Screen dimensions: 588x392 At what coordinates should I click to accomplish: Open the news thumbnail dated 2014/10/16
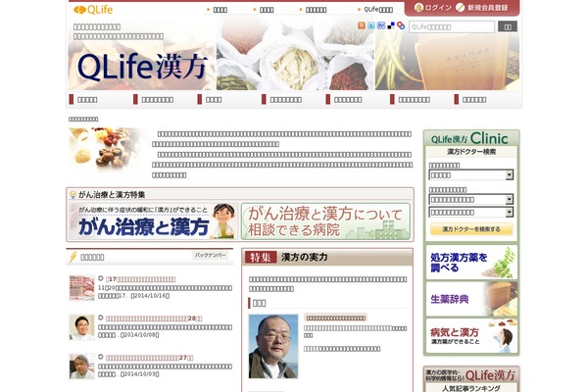[x=81, y=288]
